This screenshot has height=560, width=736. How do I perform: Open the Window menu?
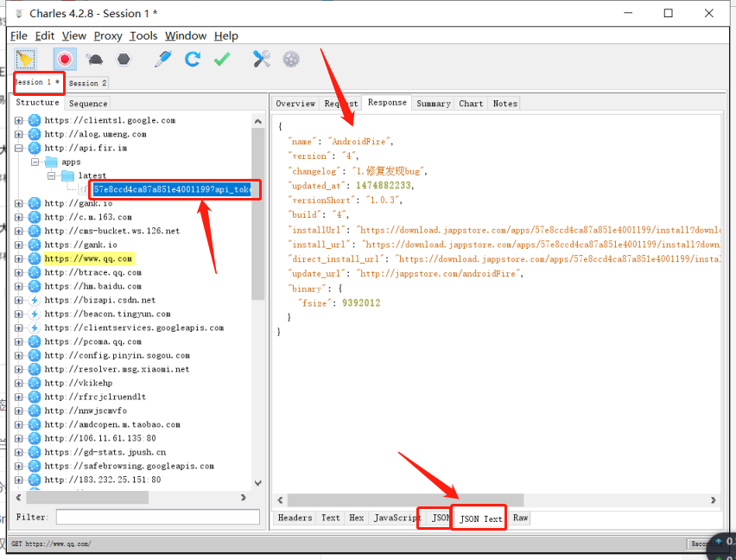point(186,35)
